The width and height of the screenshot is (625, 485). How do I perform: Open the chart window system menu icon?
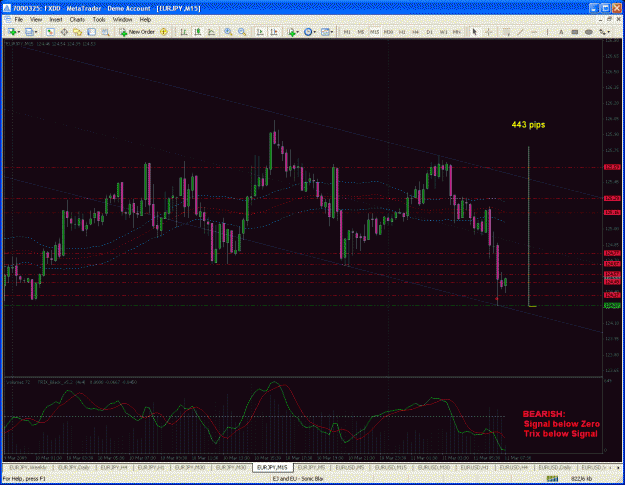point(8,20)
